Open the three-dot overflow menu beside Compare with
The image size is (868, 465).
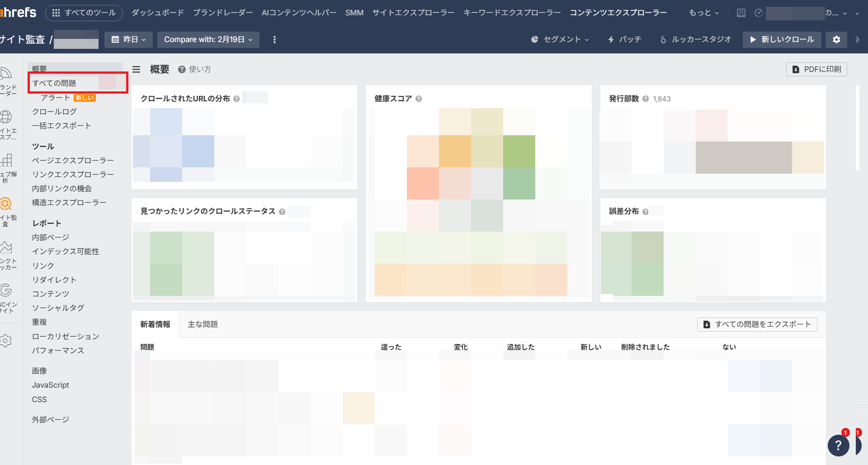click(x=274, y=39)
